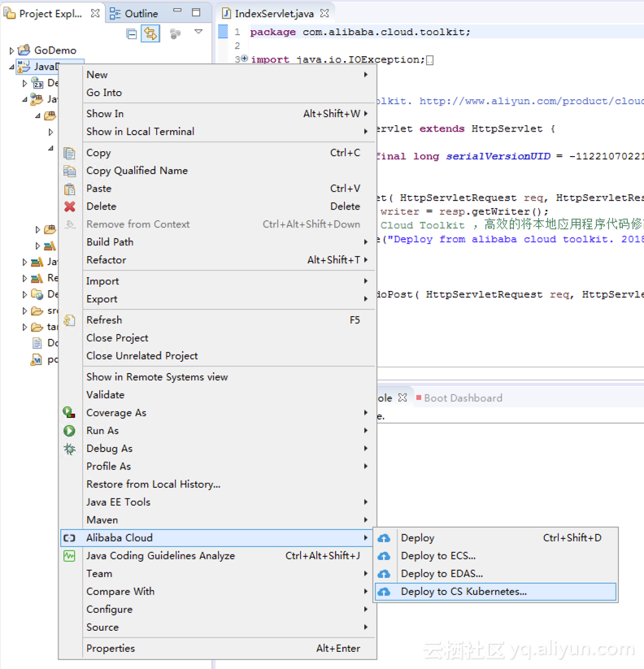
Task: Click the grey filter icon in Project Explorer toolbar
Action: point(175,33)
